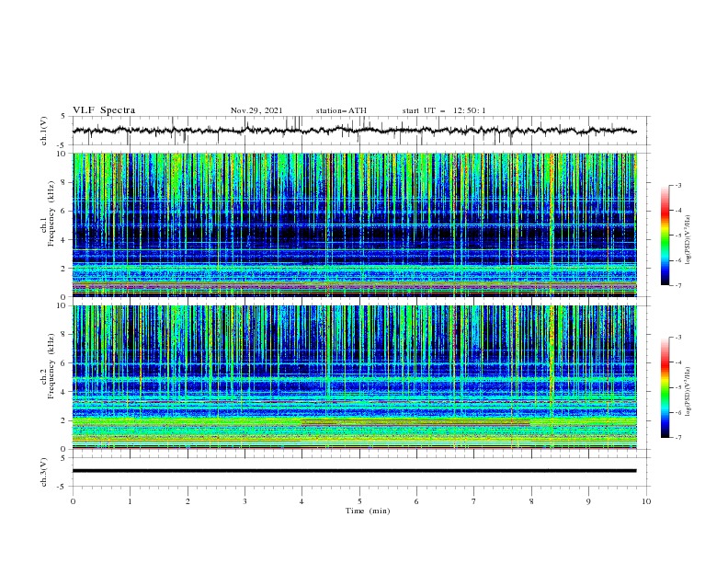Click time axis tick label '8'

pos(531,501)
